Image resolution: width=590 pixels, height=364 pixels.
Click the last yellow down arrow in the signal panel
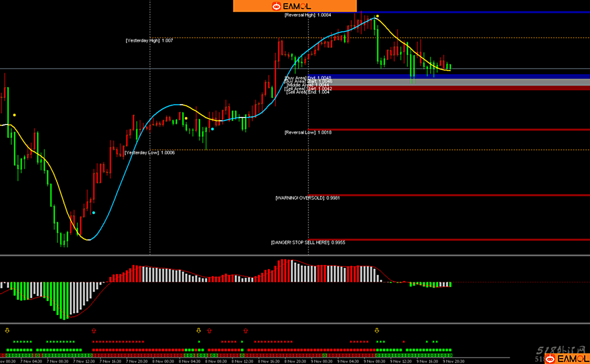(x=377, y=331)
